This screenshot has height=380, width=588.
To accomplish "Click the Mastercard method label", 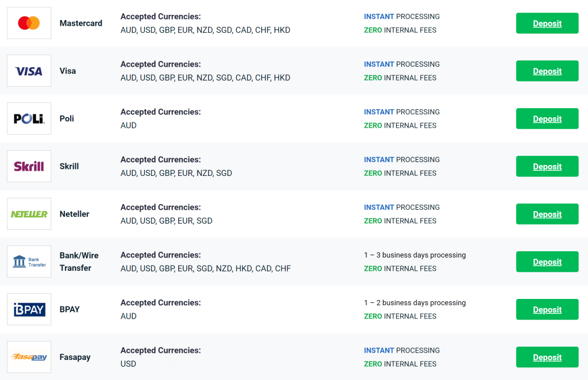I will (81, 23).
